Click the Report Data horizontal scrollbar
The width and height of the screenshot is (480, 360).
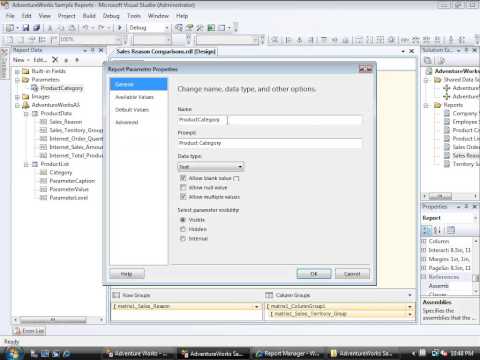tap(59, 320)
